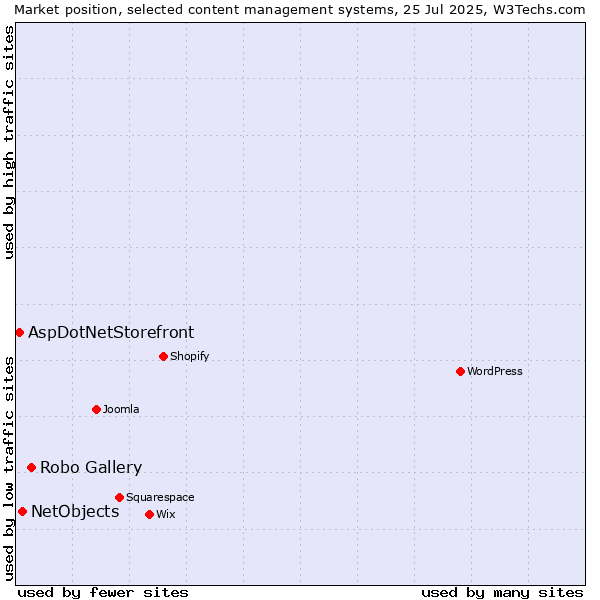Click the red NetObjects data point
Image resolution: width=600 pixels, height=600 pixels.
[23, 511]
